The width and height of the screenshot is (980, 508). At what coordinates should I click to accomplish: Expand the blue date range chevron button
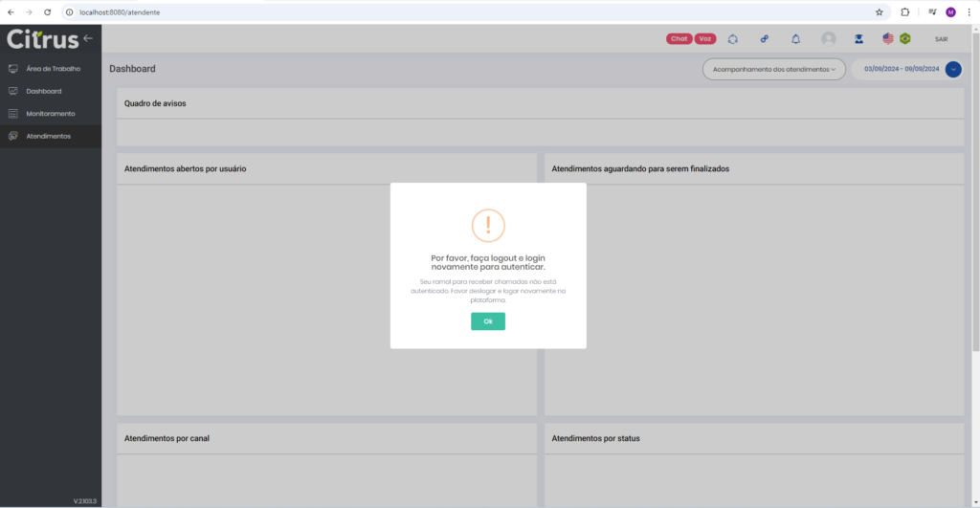tap(953, 69)
